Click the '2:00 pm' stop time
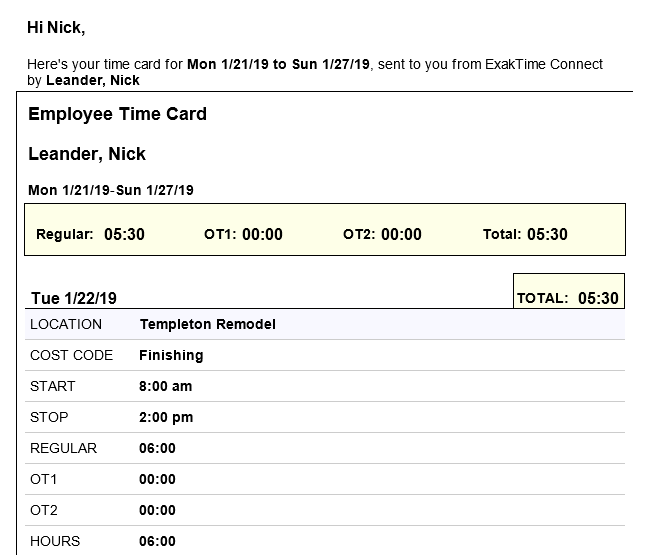652x555 pixels. [x=166, y=417]
